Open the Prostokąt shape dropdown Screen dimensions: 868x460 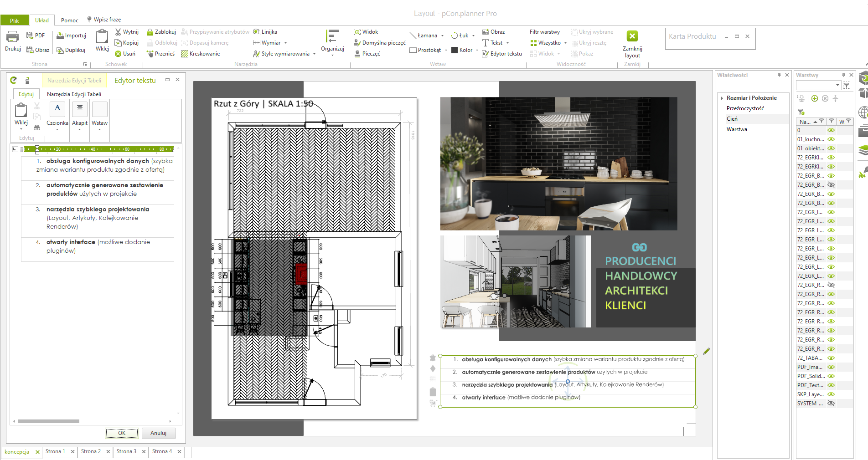[446, 50]
